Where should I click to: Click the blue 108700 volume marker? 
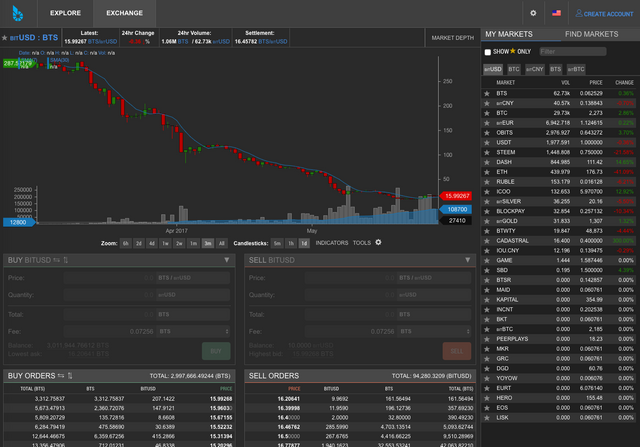pos(456,209)
